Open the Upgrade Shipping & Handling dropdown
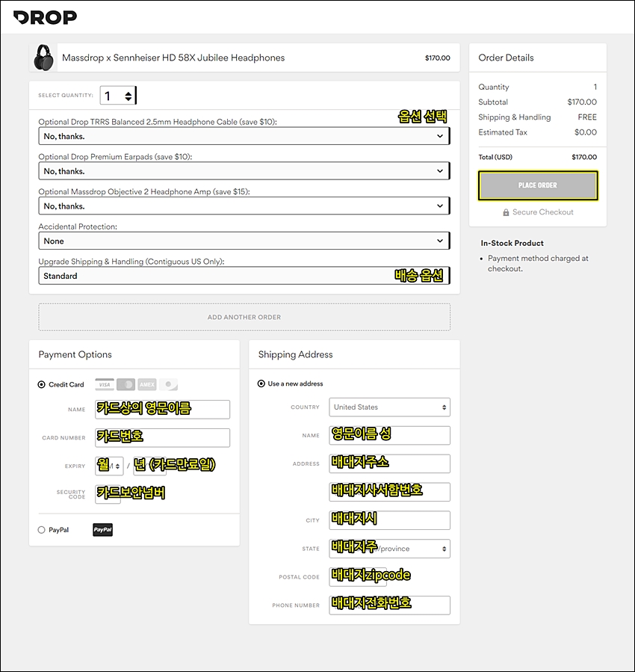 point(244,276)
